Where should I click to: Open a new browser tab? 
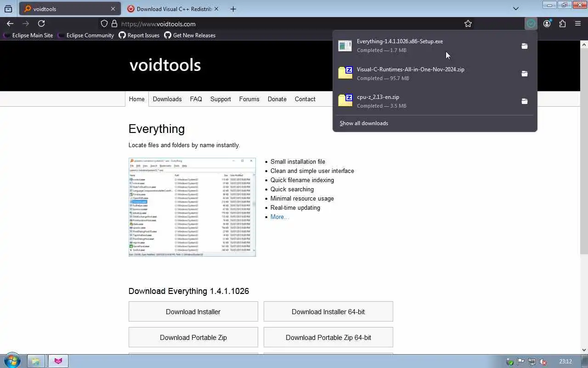pyautogui.click(x=233, y=9)
